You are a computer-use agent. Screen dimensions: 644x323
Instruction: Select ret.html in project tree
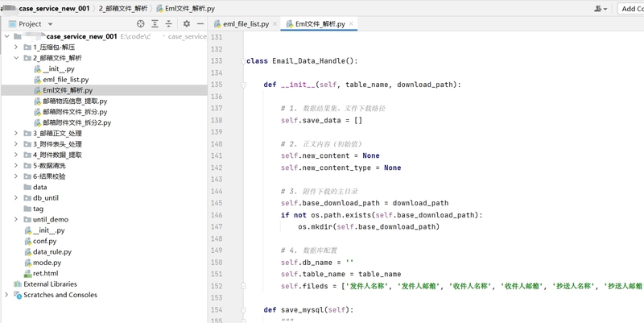[46, 273]
